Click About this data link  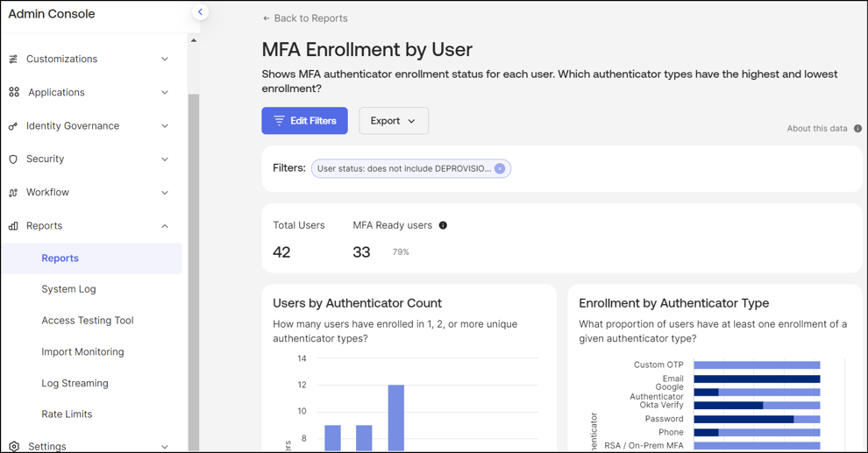pos(817,128)
